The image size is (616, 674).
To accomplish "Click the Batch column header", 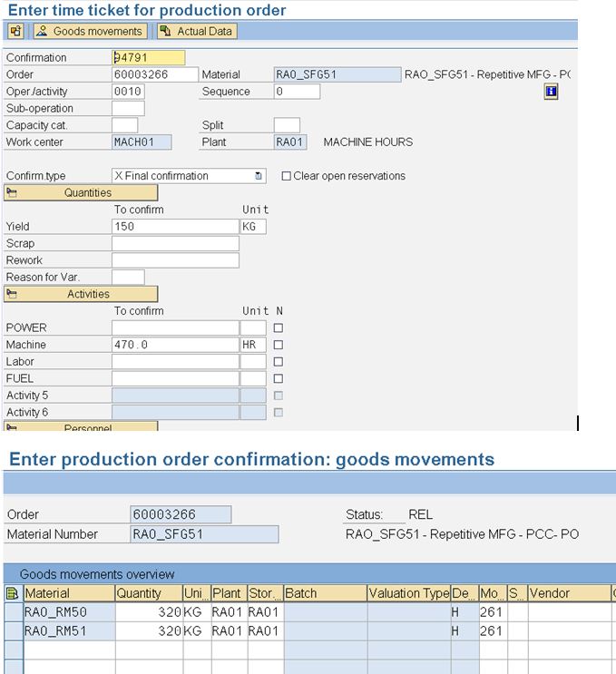I will click(326, 593).
